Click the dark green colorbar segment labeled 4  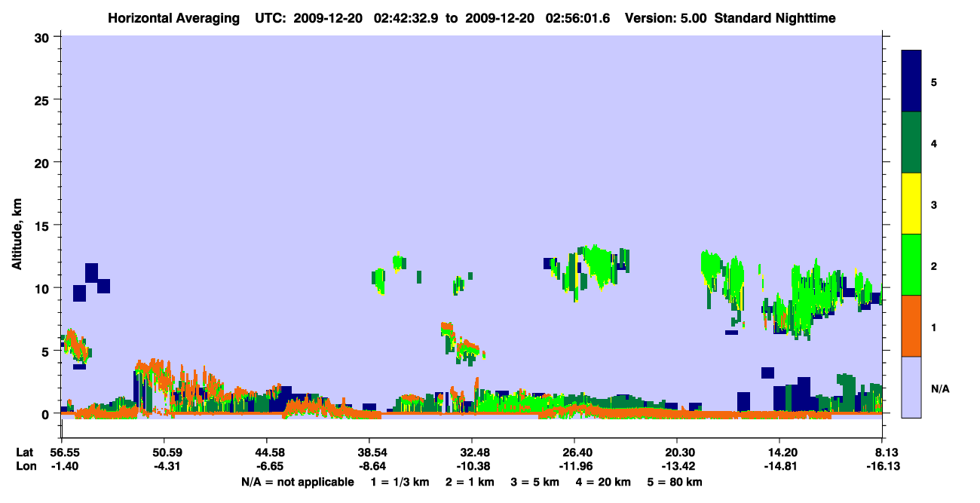click(911, 143)
